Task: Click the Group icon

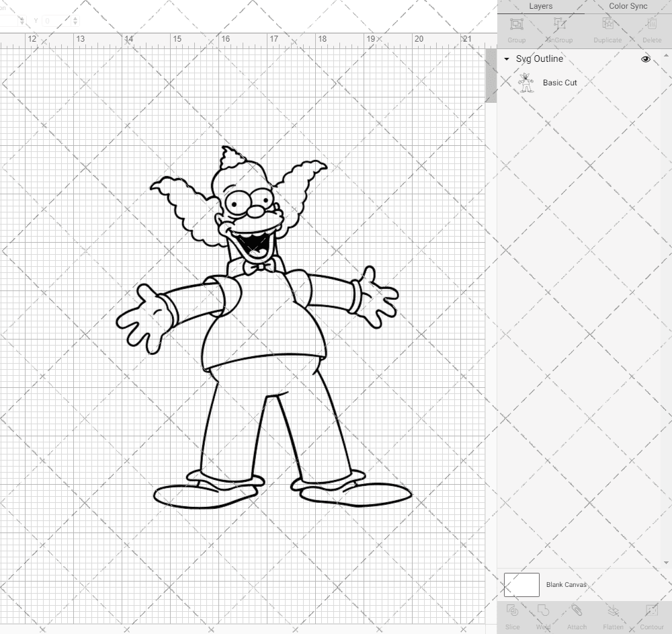Action: coord(516,27)
